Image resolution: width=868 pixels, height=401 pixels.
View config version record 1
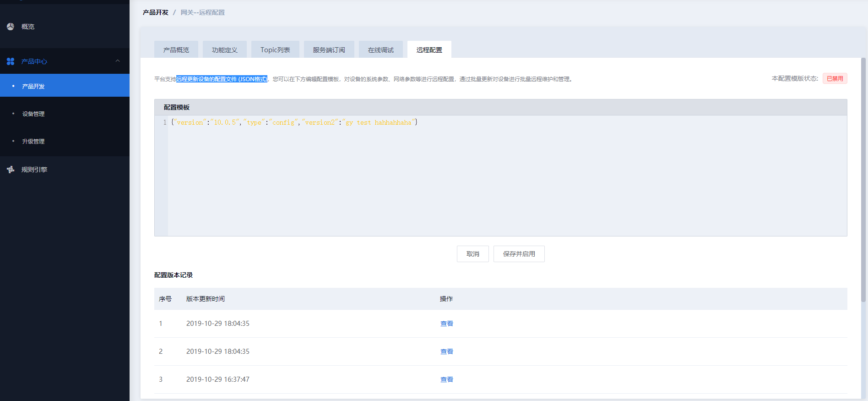(446, 324)
